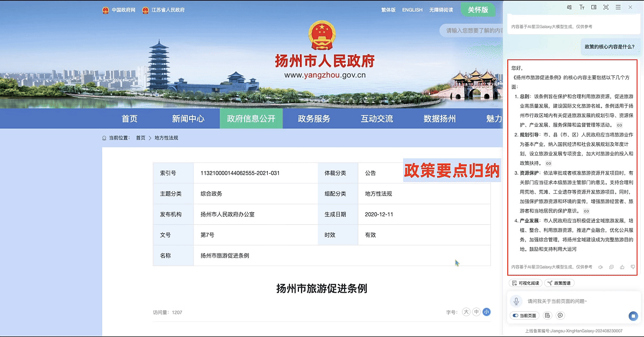Give the answer a thumbs down
This screenshot has height=337, width=644.
(x=633, y=267)
